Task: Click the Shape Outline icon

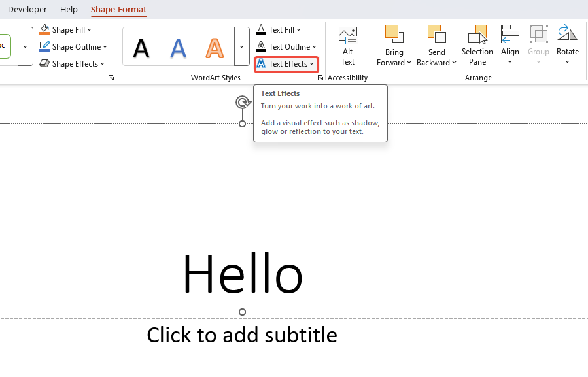Action: click(44, 46)
